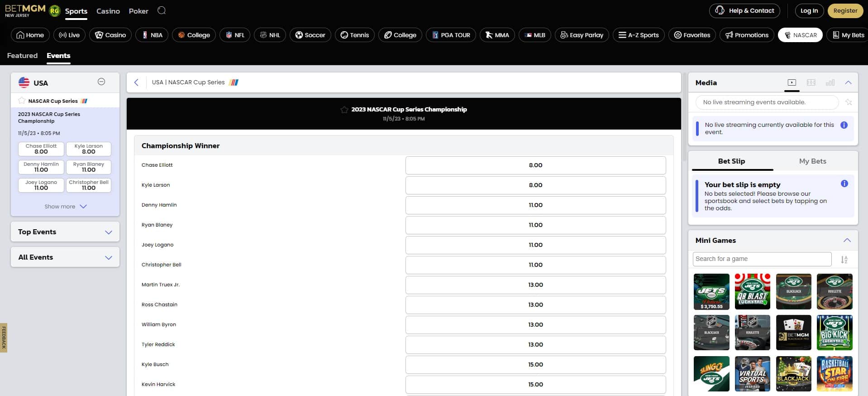Open the My Bets tab in bet slip
Screen dimensions: 868x396
[x=812, y=161]
